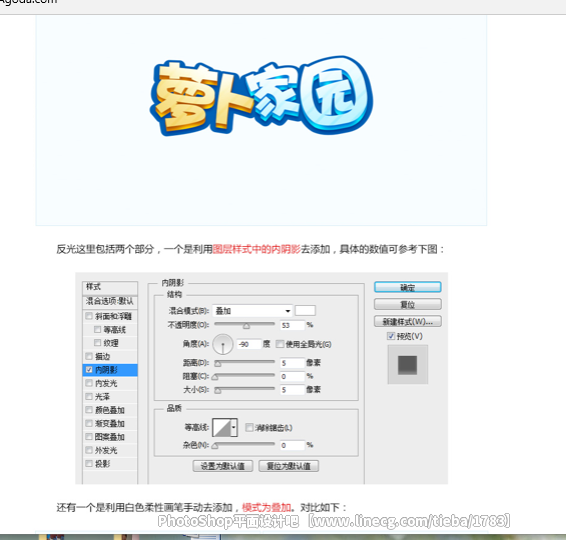This screenshot has width=566, height=540.
Task: Enable the 颜色叠加 color overlay checkbox
Action: 89,410
